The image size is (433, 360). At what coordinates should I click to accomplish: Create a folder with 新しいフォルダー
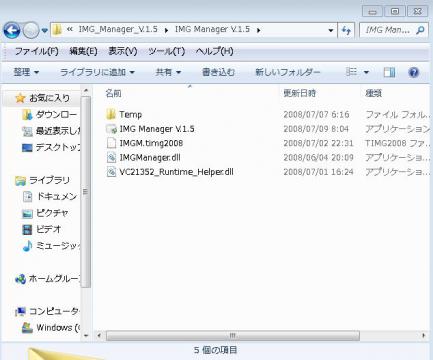click(x=287, y=72)
